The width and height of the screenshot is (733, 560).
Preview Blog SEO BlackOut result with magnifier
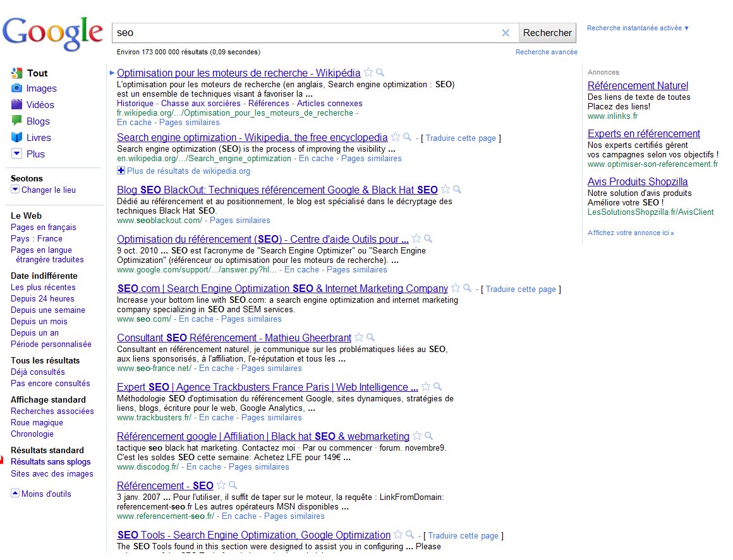coord(457,190)
